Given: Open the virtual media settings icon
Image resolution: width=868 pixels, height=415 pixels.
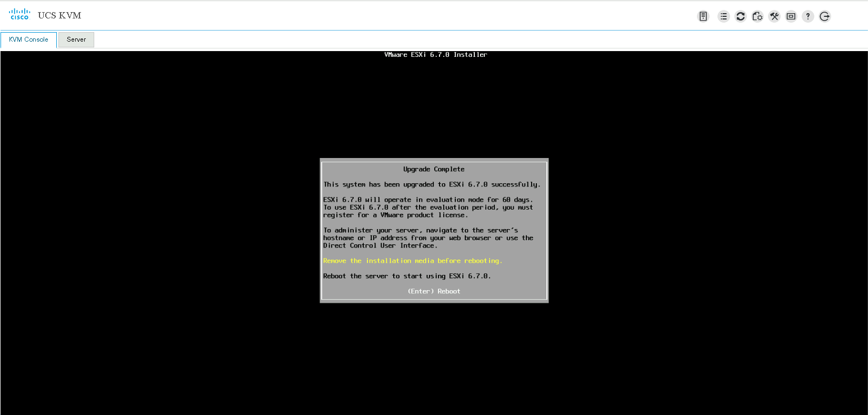Looking at the screenshot, I should pos(757,16).
